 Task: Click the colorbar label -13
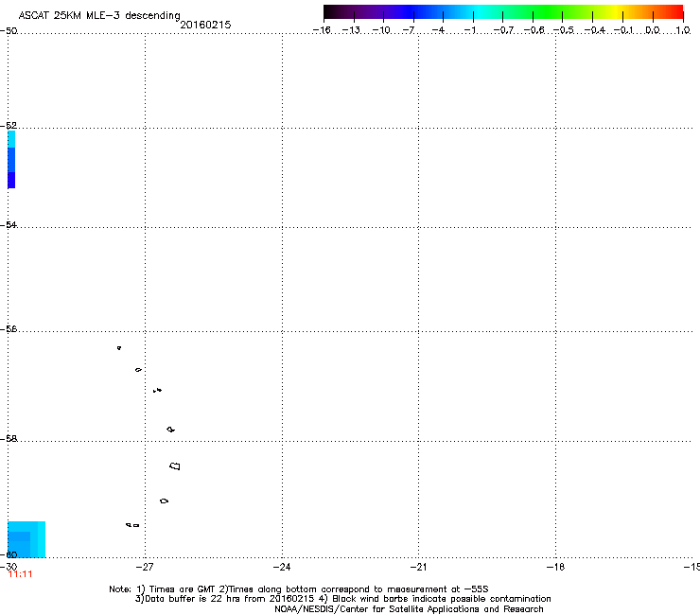point(351,30)
